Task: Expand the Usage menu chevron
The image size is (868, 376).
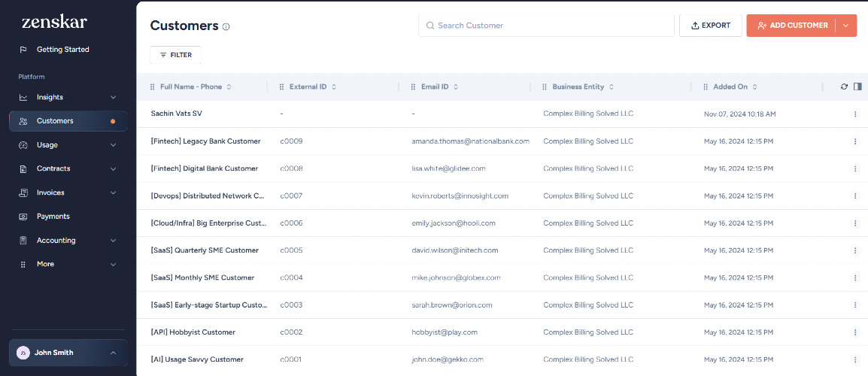Action: (x=114, y=145)
